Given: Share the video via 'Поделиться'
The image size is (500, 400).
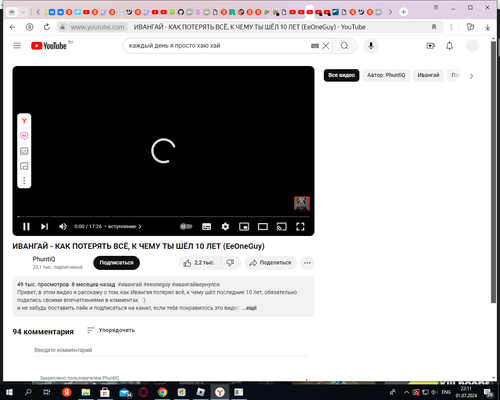Looking at the screenshot, I should click(x=271, y=263).
